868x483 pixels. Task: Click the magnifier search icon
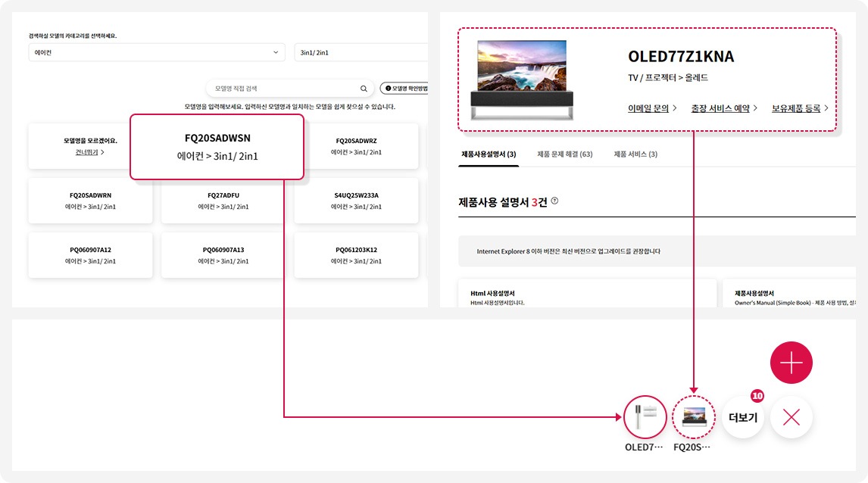click(364, 89)
